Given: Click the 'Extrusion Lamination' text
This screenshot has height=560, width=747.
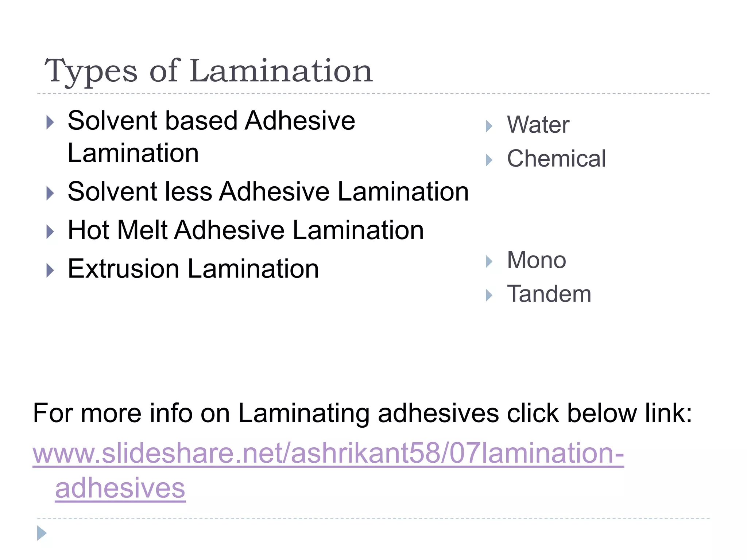Looking at the screenshot, I should 193,269.
